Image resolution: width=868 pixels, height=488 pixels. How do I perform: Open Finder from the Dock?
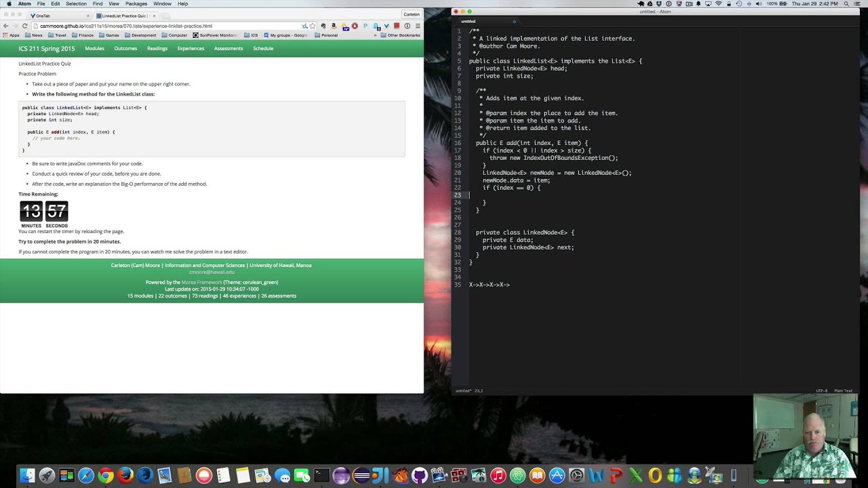(27, 476)
